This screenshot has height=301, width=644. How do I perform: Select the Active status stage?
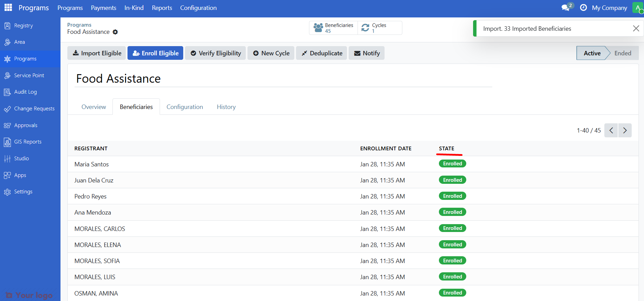click(592, 53)
